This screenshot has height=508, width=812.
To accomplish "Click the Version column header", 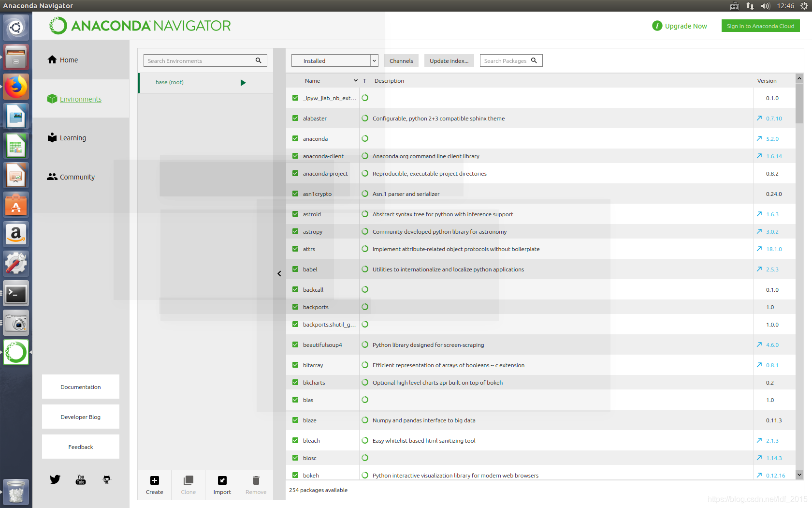I will pos(767,81).
